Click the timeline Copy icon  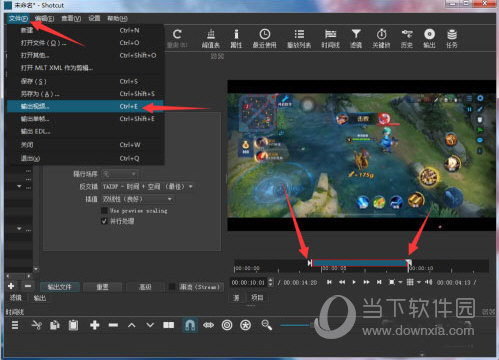(54, 325)
